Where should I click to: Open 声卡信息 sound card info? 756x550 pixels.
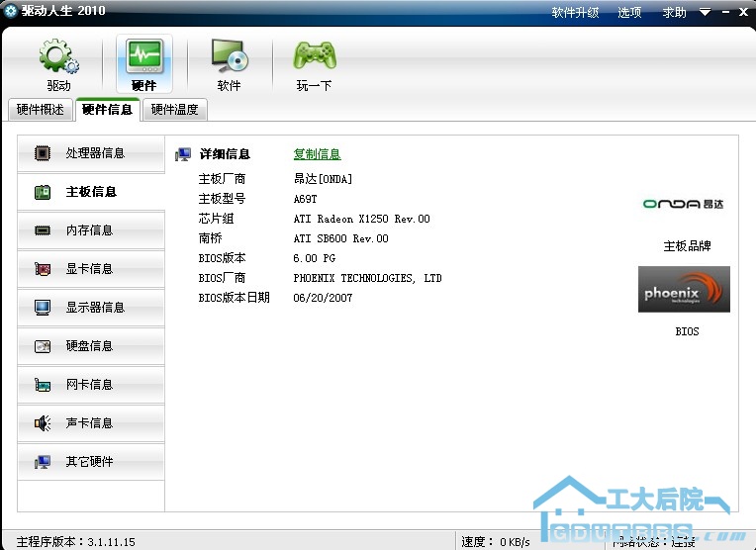(x=91, y=423)
